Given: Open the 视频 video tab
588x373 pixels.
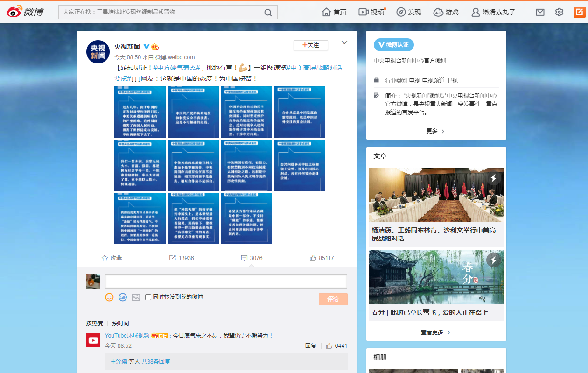Looking at the screenshot, I should 371,12.
